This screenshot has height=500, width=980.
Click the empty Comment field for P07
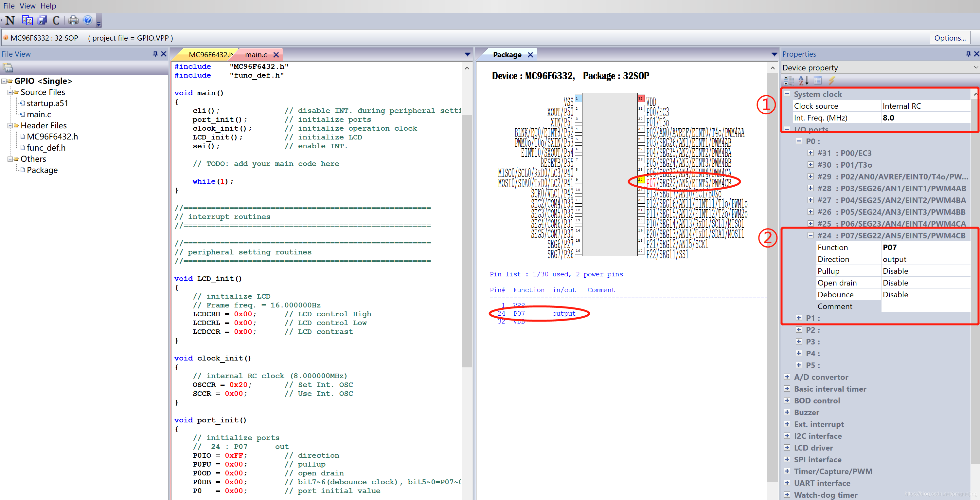pos(926,306)
